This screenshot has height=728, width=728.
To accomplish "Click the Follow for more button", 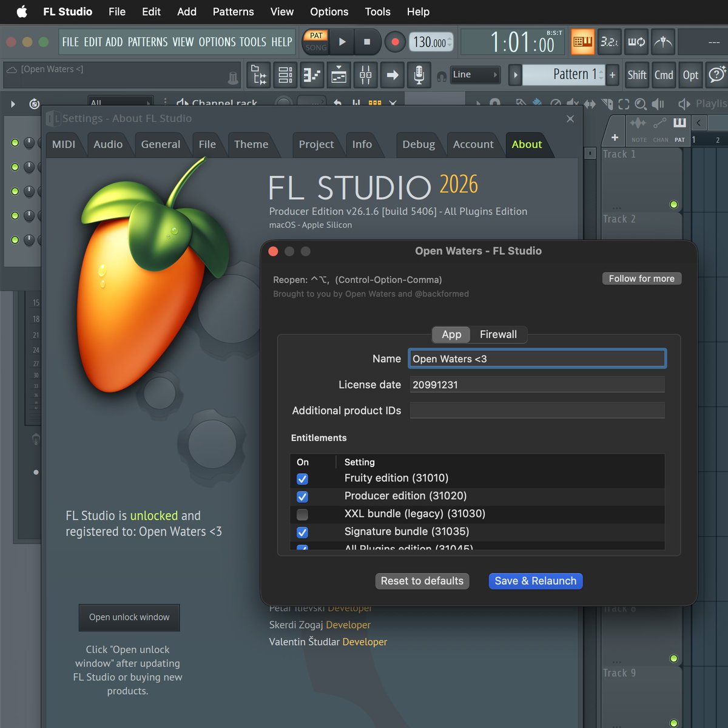I will [642, 278].
